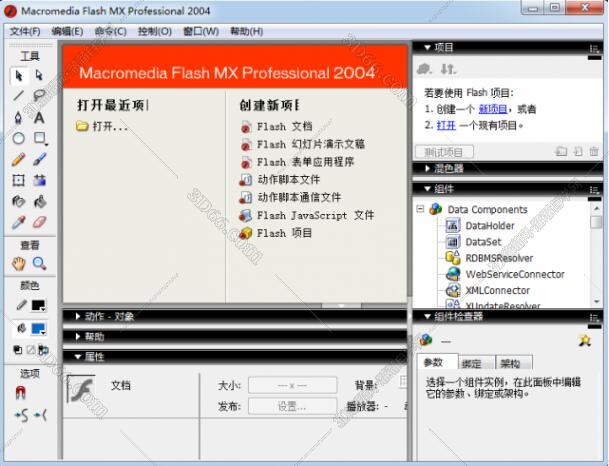This screenshot has width=609, height=466.
Task: Select the Zoom magnifier tool
Action: click(39, 264)
